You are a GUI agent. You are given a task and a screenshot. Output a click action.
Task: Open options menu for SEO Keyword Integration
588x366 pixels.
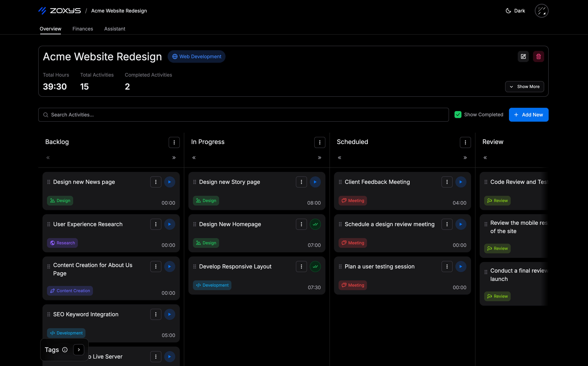click(156, 314)
